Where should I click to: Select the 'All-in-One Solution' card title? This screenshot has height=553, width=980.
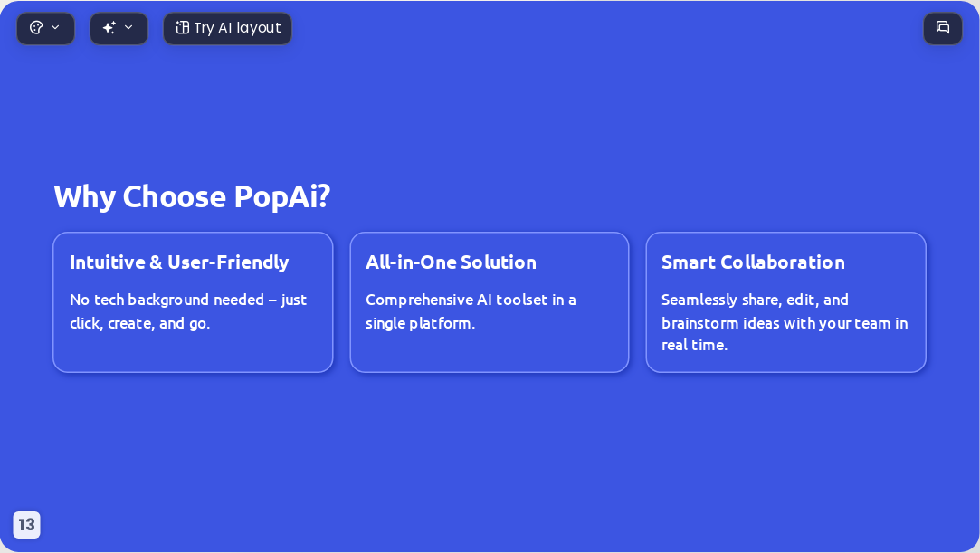(452, 262)
